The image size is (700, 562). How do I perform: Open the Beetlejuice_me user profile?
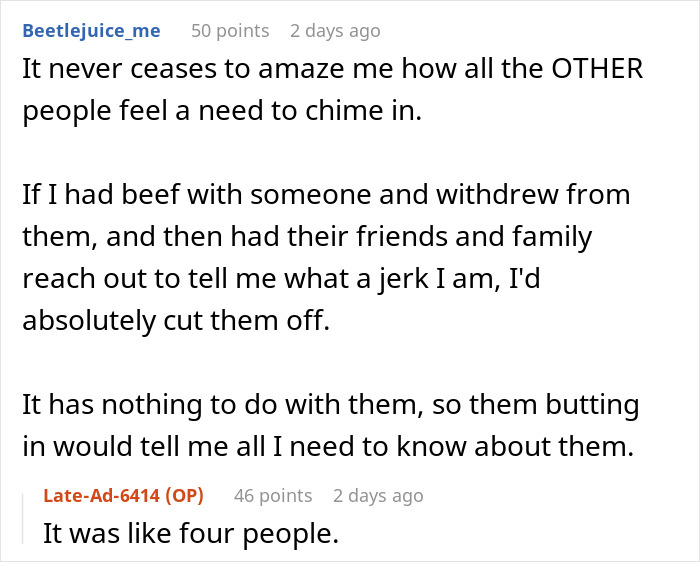(91, 31)
